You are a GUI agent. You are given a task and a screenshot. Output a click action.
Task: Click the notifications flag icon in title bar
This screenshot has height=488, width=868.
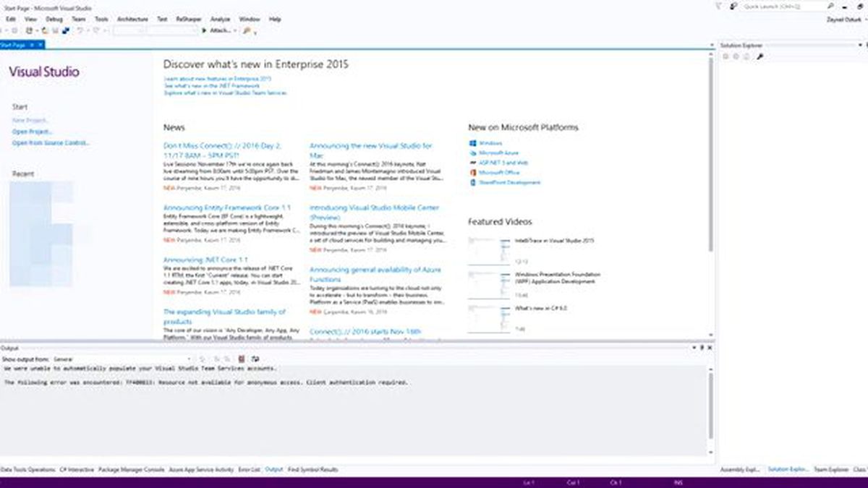tap(718, 6)
